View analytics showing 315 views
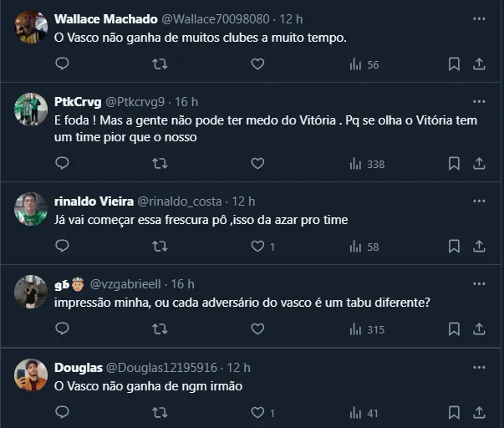This screenshot has height=428, width=504. coord(367,329)
